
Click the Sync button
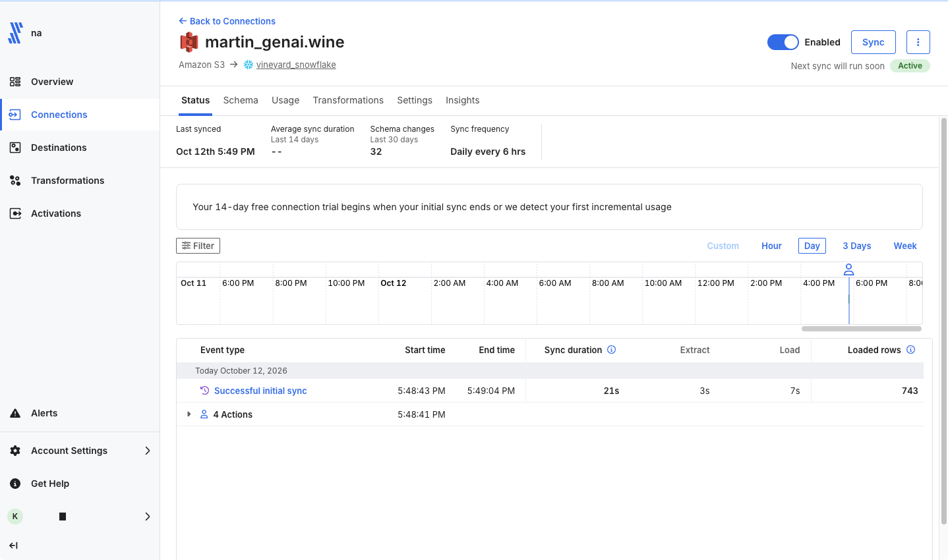tap(874, 42)
